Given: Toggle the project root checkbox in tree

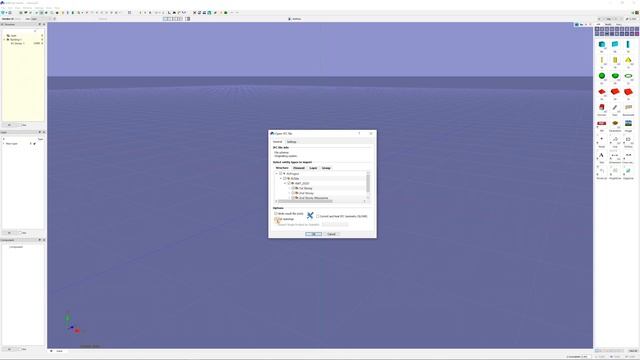Looking at the screenshot, I should tap(280, 173).
